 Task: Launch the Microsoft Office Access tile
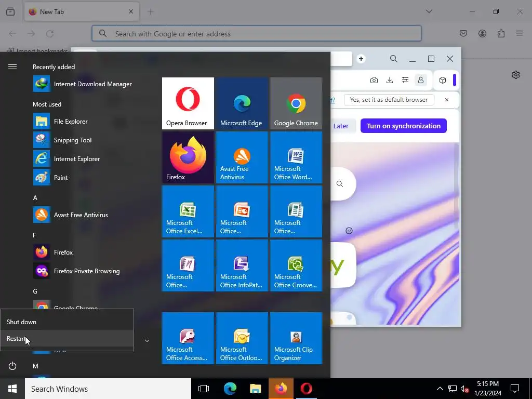188,338
